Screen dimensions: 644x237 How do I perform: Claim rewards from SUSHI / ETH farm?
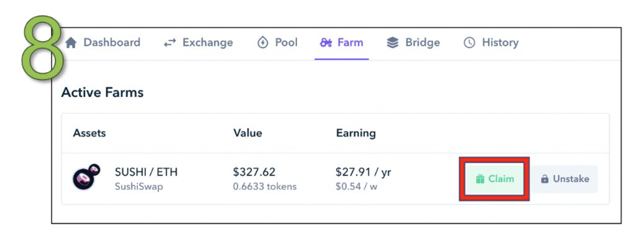495,179
